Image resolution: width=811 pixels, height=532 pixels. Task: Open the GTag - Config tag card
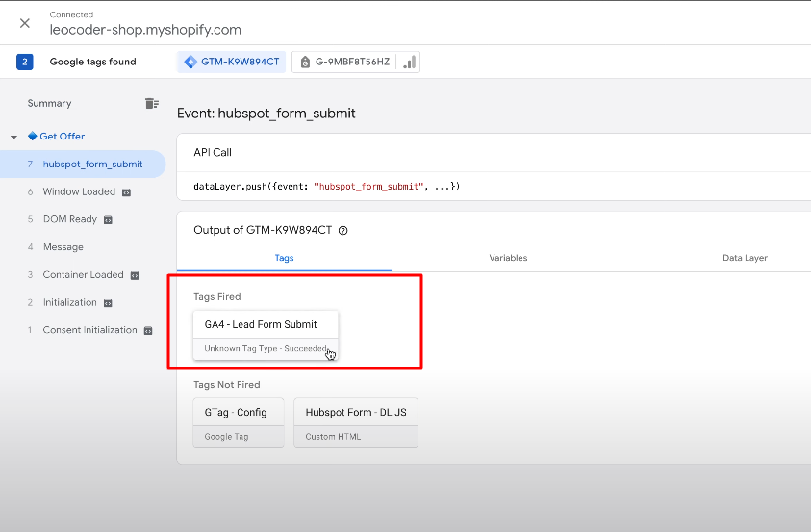[239, 423]
